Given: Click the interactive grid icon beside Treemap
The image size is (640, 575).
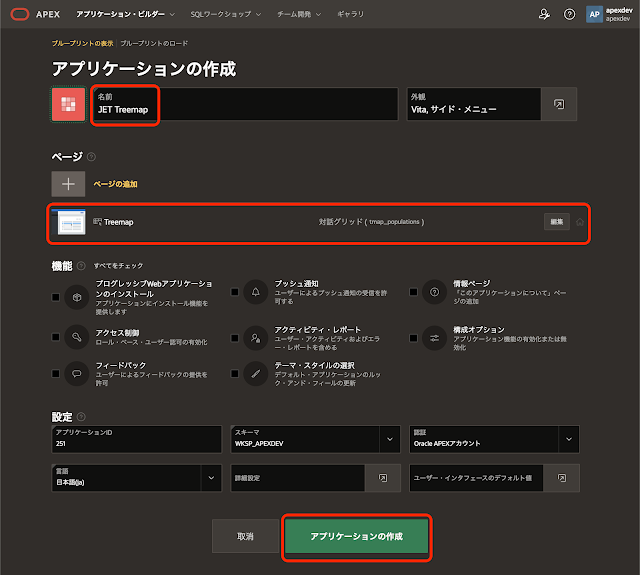Looking at the screenshot, I should click(97, 222).
